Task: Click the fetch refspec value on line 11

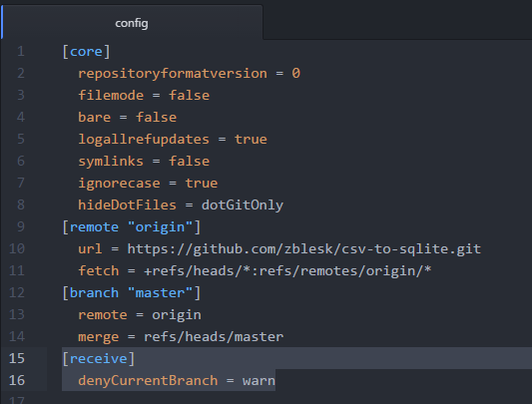Action: [287, 270]
